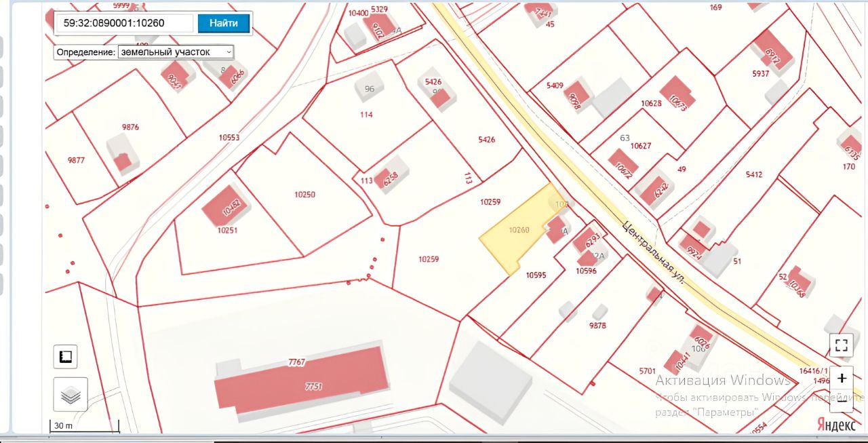The width and height of the screenshot is (868, 443).
Task: Select parcel 5701 on the map
Action: coord(647,371)
